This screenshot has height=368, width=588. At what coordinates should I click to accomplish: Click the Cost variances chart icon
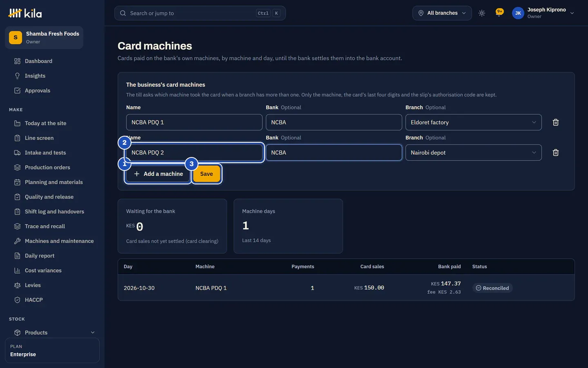click(x=17, y=270)
